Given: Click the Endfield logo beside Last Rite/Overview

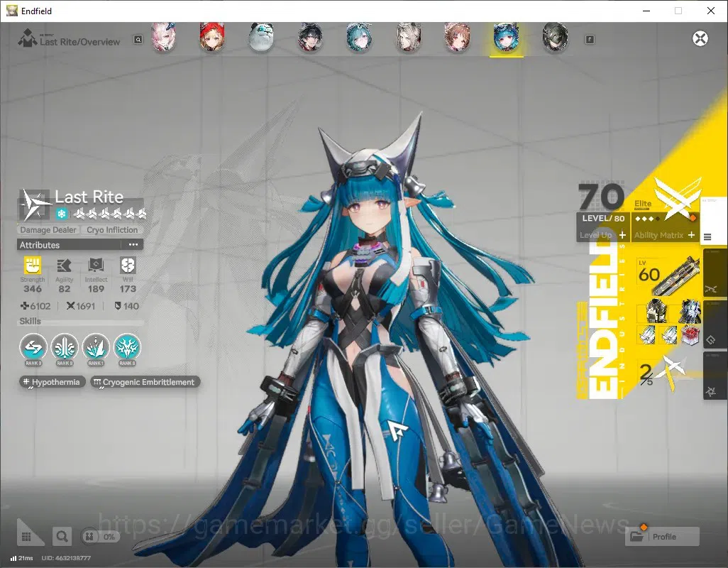Looking at the screenshot, I should 27,38.
